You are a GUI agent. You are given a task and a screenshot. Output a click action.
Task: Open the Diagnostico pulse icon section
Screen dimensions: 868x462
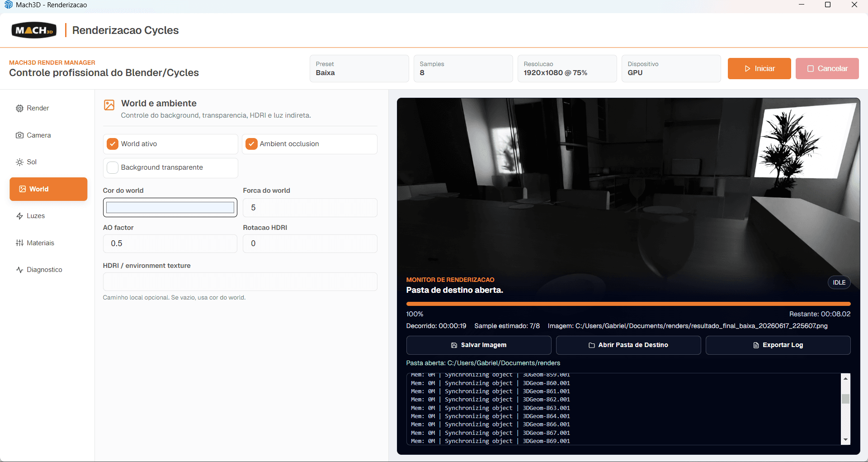pos(19,270)
